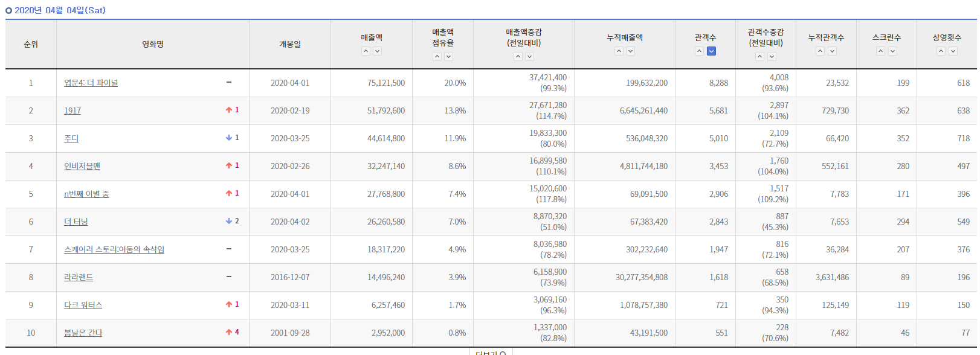Open the 1917 movie link
This screenshot has width=980, height=355.
coord(73,110)
